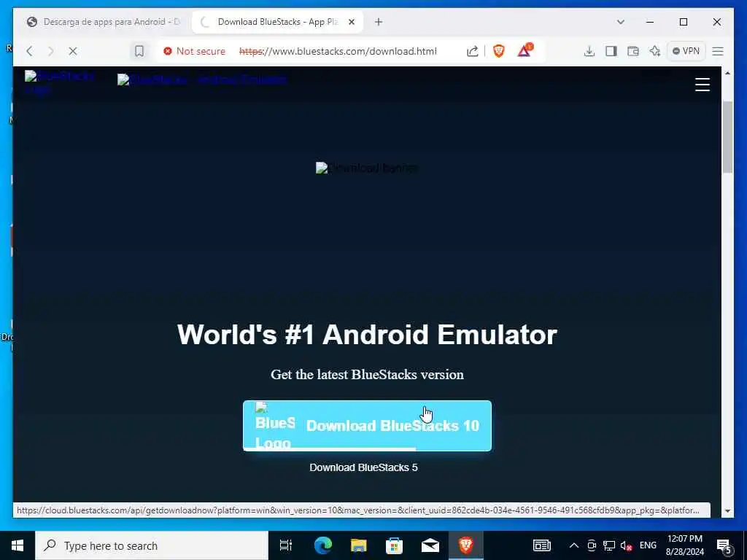Open the notification center
Screen dimensions: 747x560
724,546
